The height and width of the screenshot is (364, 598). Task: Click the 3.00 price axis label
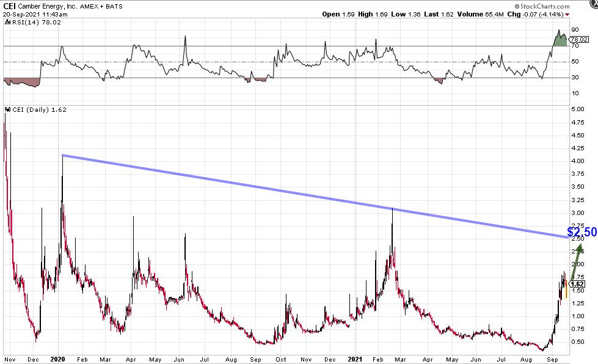(577, 213)
